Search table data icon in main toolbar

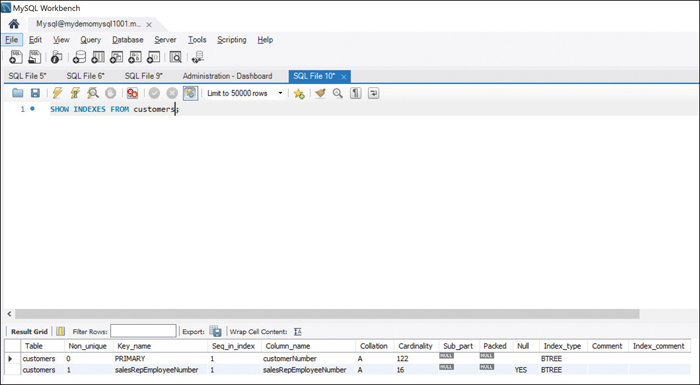175,57
